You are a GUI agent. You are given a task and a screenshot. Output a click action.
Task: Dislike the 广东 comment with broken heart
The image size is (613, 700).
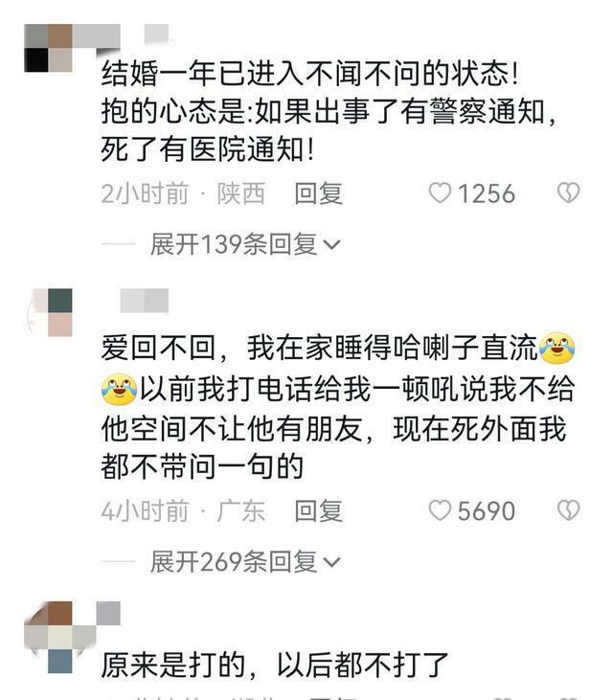pos(568,509)
